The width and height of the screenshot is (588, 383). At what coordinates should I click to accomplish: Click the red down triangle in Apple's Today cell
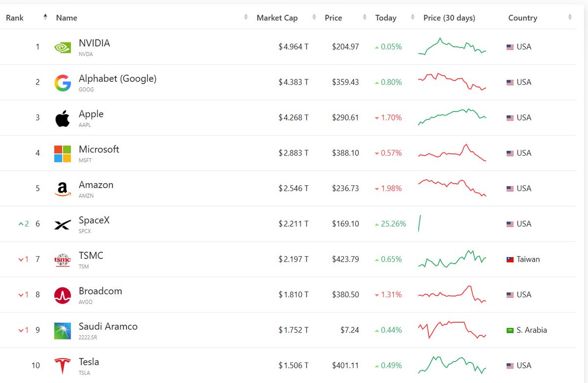click(x=377, y=118)
